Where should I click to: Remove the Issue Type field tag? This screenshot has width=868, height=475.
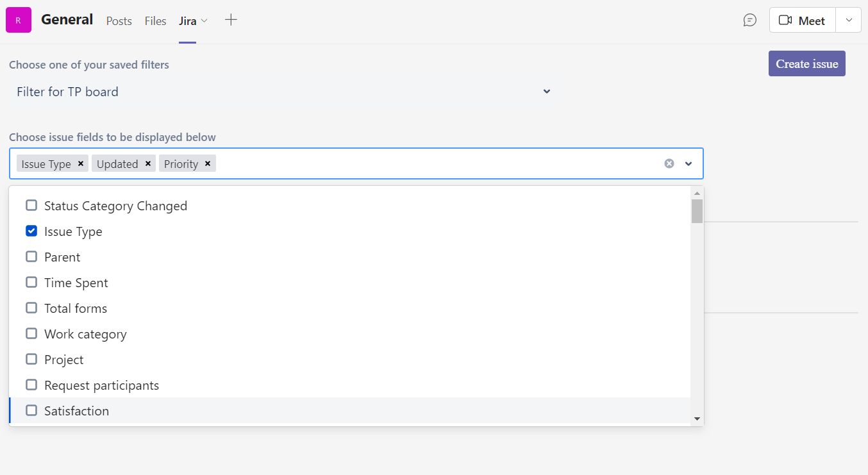click(x=80, y=163)
